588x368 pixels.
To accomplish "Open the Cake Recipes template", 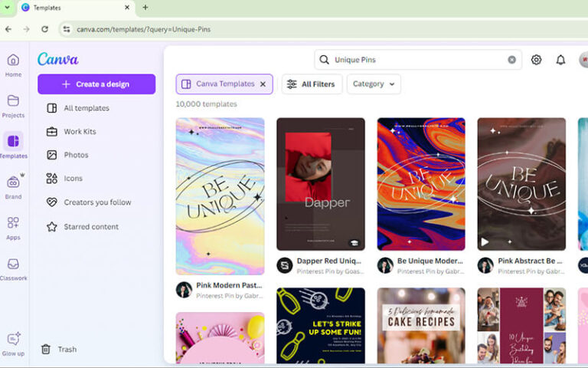I will 421,326.
